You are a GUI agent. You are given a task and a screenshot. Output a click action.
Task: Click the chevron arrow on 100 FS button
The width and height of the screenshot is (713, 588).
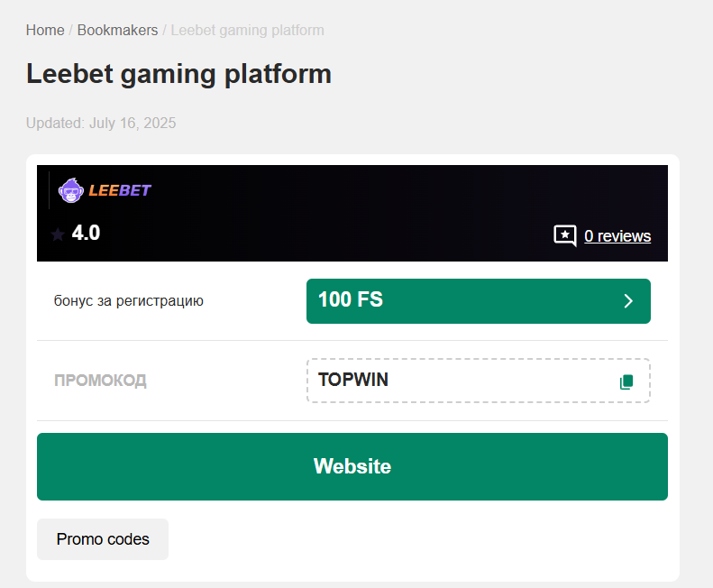click(628, 301)
